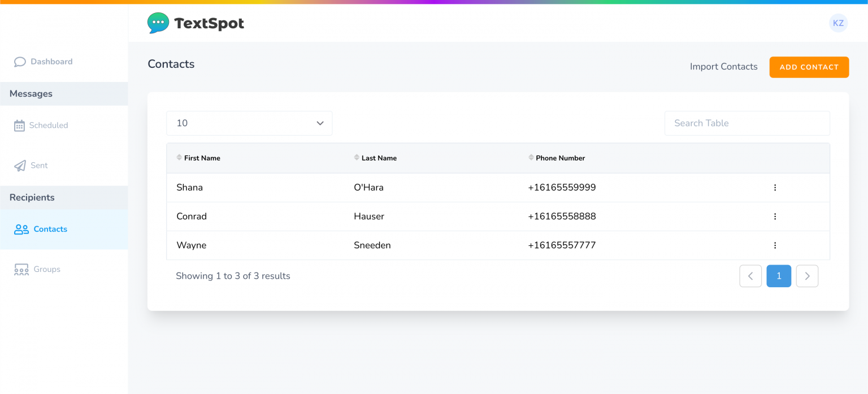Open the results-per-page dropdown
The image size is (868, 394).
pos(249,123)
